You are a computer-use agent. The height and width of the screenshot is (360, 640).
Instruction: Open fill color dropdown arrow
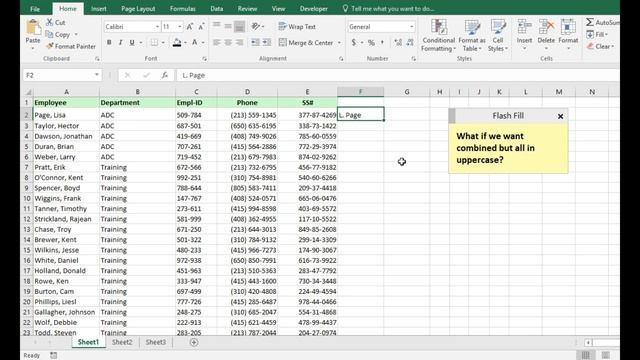tap(185, 42)
